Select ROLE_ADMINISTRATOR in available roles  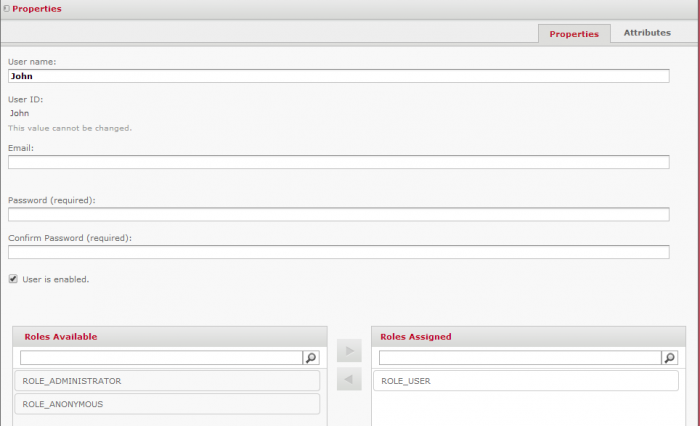click(167, 381)
